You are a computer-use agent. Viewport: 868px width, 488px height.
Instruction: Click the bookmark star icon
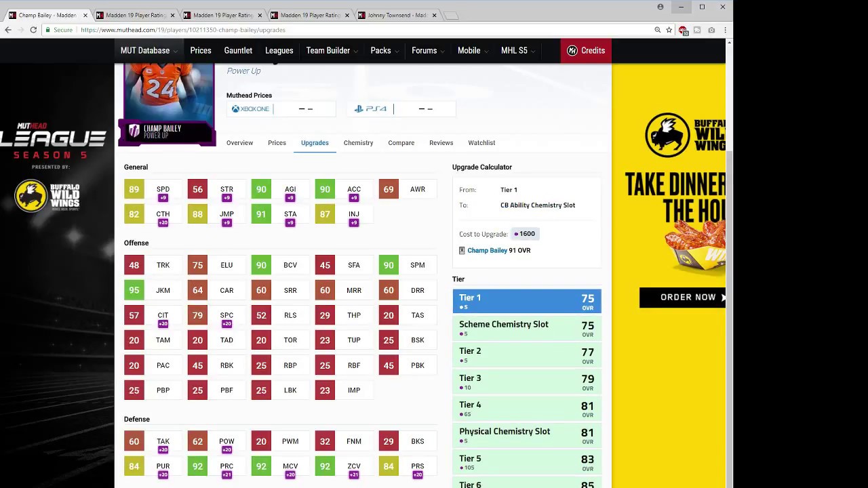pyautogui.click(x=669, y=30)
